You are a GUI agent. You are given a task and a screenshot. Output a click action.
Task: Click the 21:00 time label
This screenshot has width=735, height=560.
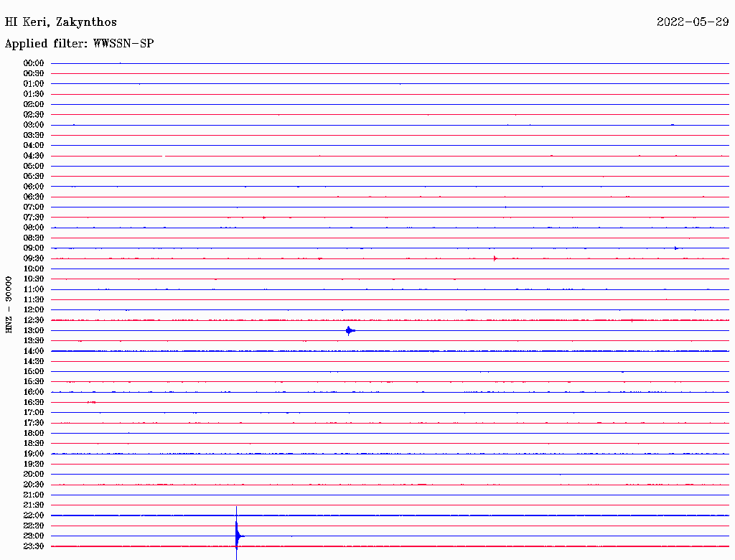[x=34, y=495]
